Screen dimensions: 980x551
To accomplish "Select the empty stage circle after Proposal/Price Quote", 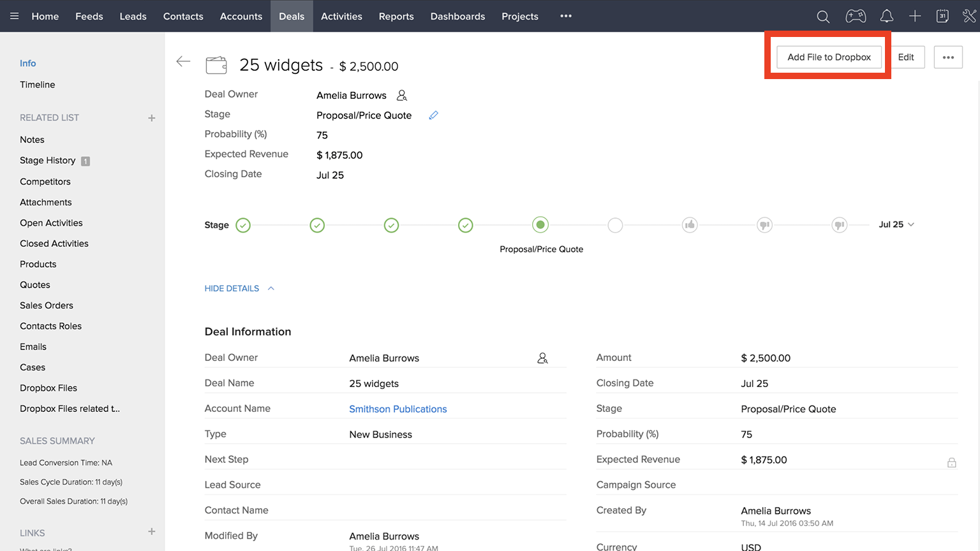I will (x=615, y=225).
